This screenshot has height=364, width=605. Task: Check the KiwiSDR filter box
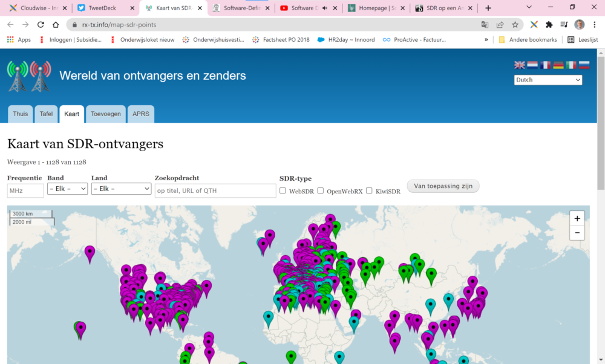pos(369,190)
